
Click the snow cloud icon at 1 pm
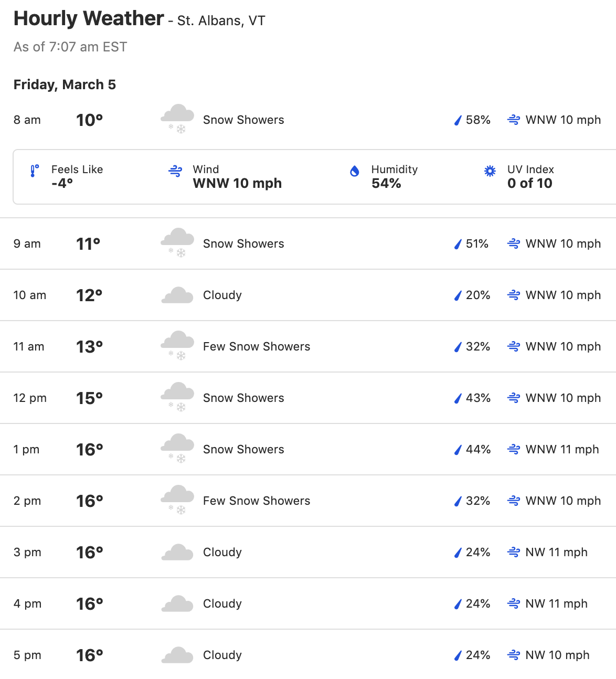177,449
